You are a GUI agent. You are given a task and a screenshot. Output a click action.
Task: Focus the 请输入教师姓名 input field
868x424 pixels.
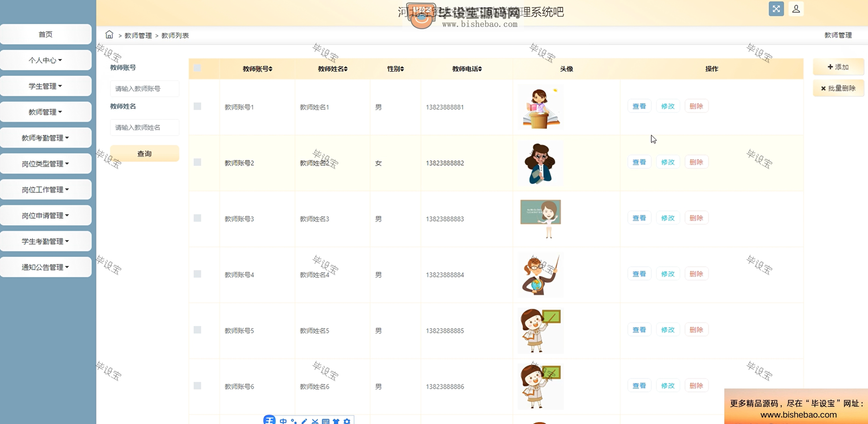(x=145, y=127)
